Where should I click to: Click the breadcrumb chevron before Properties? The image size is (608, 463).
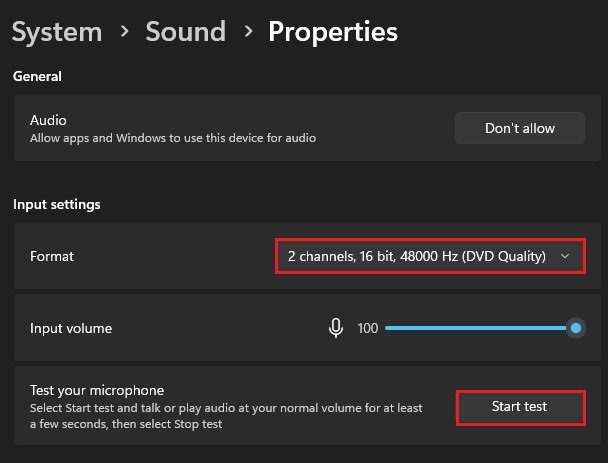click(x=246, y=32)
